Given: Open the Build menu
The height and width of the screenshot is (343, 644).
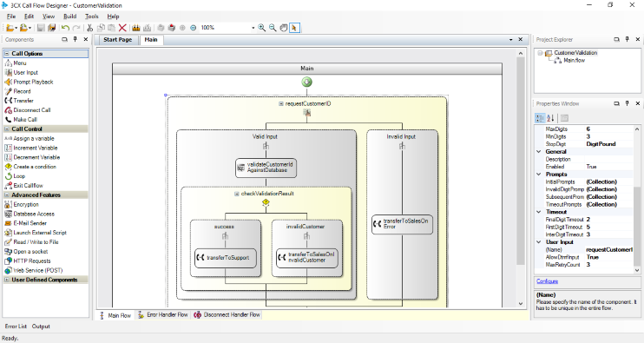Looking at the screenshot, I should [x=69, y=16].
